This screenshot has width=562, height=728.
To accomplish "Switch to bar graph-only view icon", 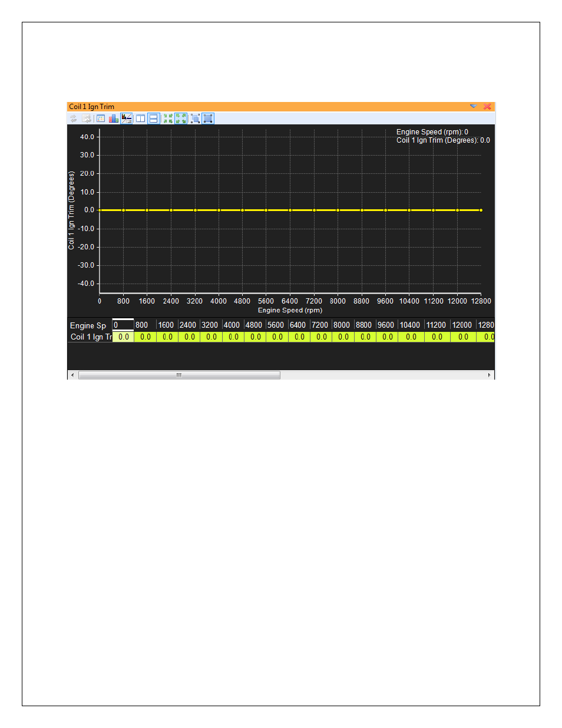I will click(x=114, y=118).
